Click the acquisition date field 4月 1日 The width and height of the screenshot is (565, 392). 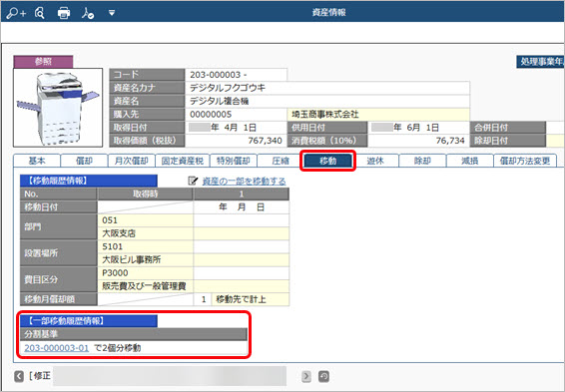[x=236, y=128]
